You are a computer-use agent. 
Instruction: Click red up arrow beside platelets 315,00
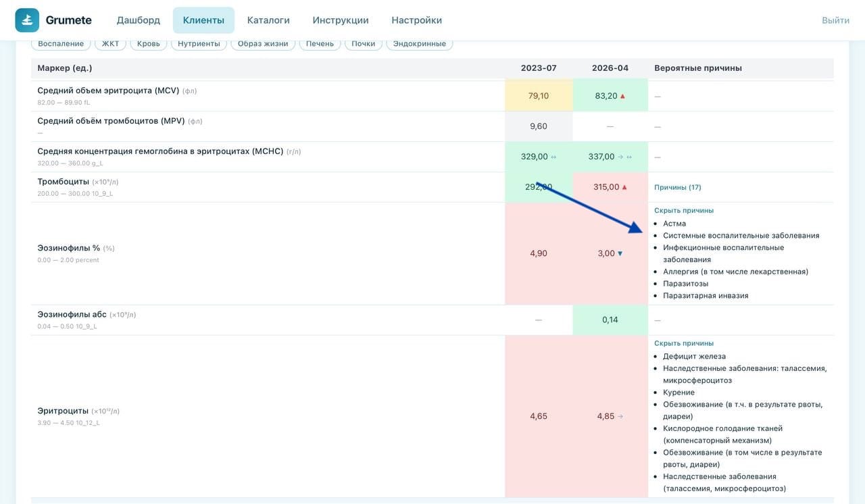click(624, 187)
